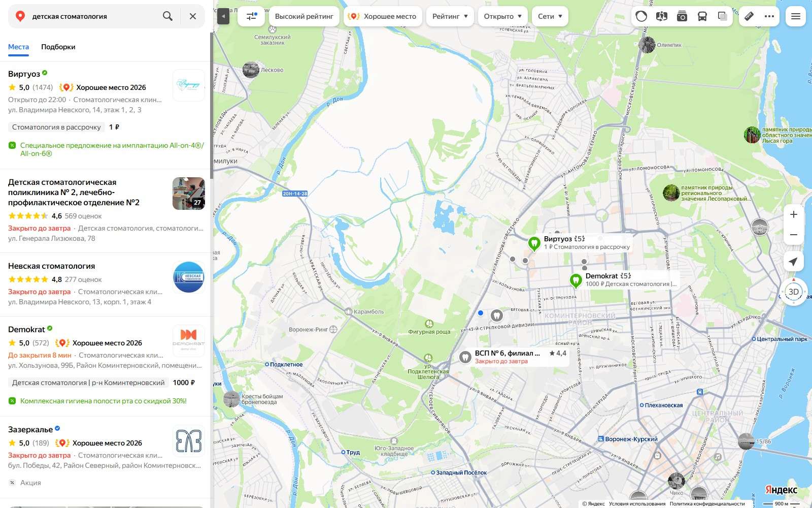Show photos on map camera icon
Viewport: 812px width, 508px height.
pyautogui.click(x=682, y=16)
